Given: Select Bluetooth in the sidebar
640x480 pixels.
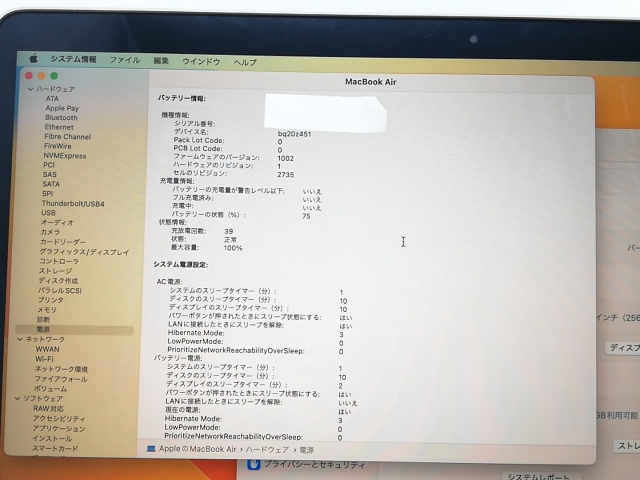Looking at the screenshot, I should click(x=61, y=118).
